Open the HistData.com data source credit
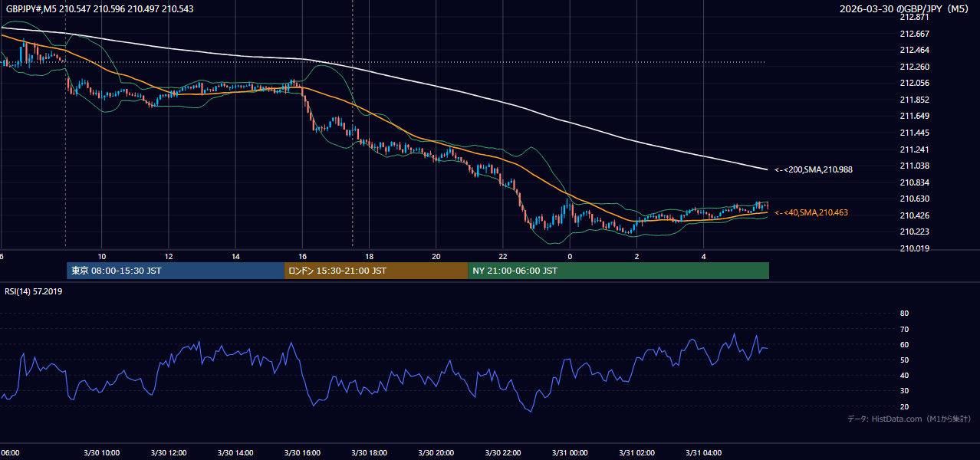 (909, 419)
